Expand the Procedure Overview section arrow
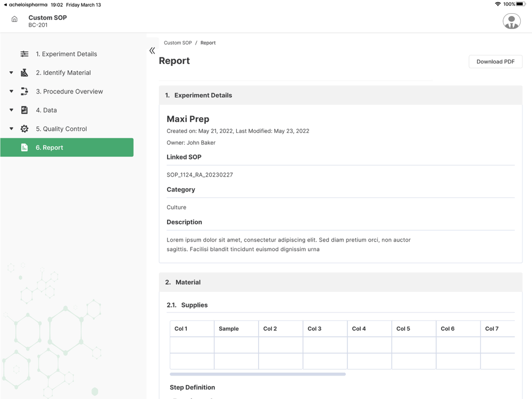Viewport: 532px width, 399px height. pyautogui.click(x=11, y=92)
